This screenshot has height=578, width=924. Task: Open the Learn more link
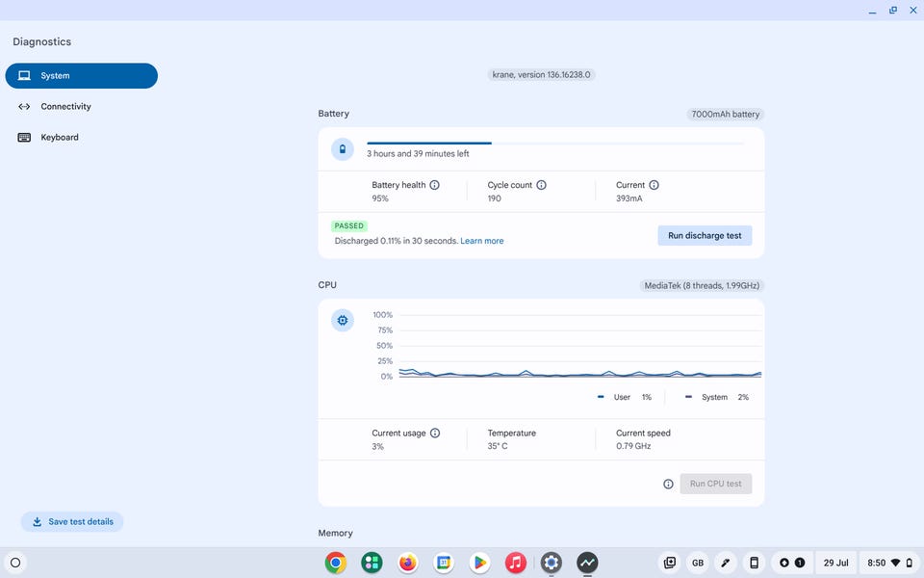(481, 241)
